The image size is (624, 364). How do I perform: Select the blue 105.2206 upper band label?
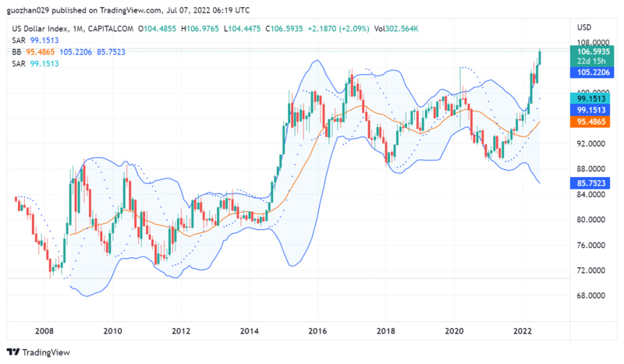pyautogui.click(x=591, y=72)
